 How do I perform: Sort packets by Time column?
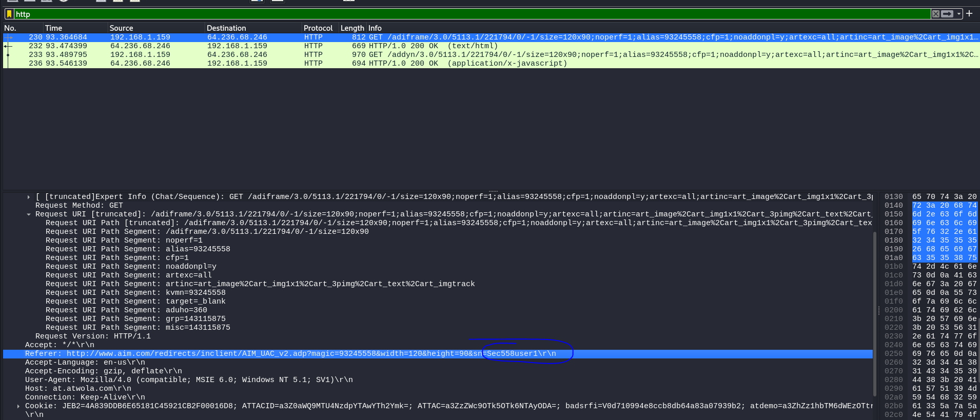[53, 28]
